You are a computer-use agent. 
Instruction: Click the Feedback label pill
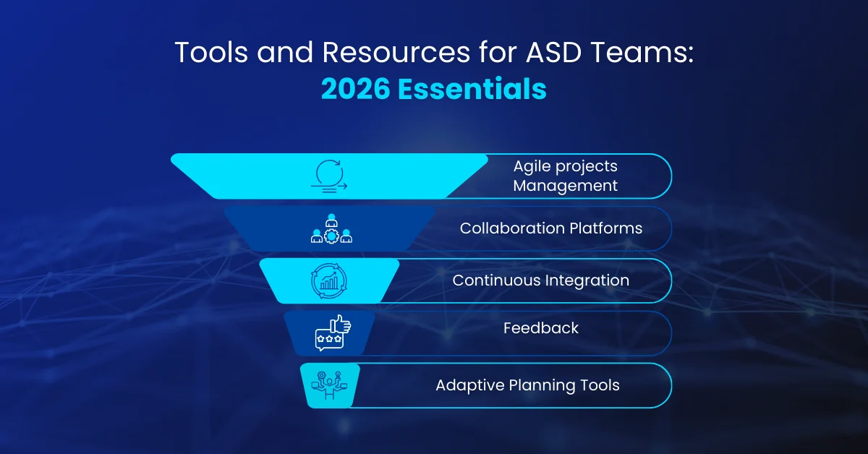(x=540, y=327)
